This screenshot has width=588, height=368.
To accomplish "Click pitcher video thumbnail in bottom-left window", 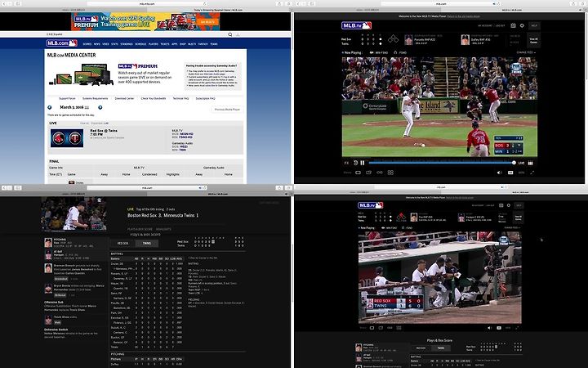I will (73, 213).
